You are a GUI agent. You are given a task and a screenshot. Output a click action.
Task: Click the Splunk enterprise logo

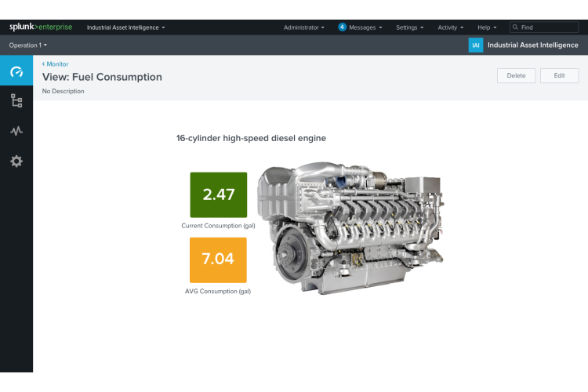pyautogui.click(x=41, y=27)
